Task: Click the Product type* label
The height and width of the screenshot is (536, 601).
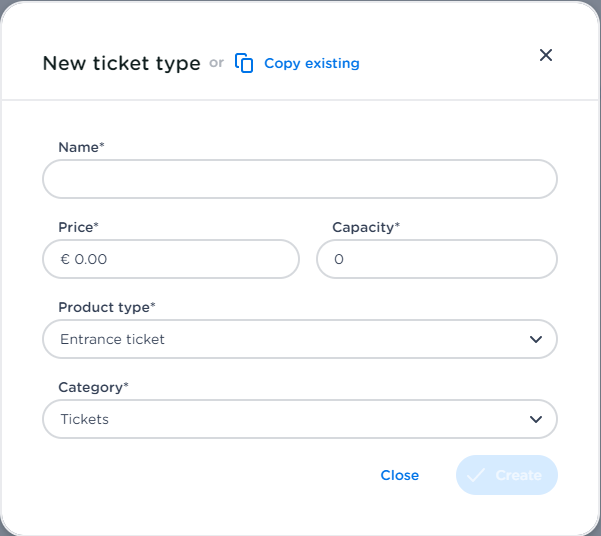Action: [x=107, y=307]
